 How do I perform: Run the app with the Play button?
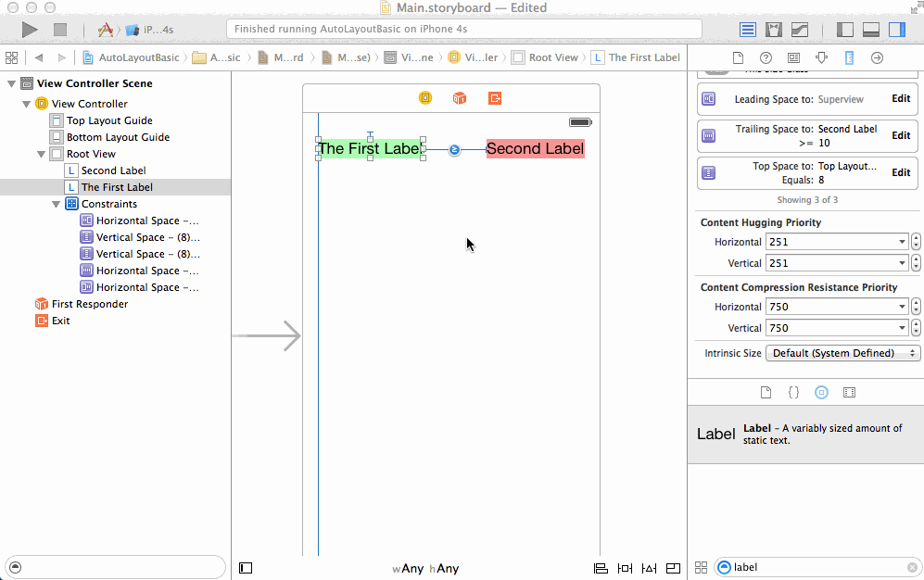pyautogui.click(x=29, y=30)
